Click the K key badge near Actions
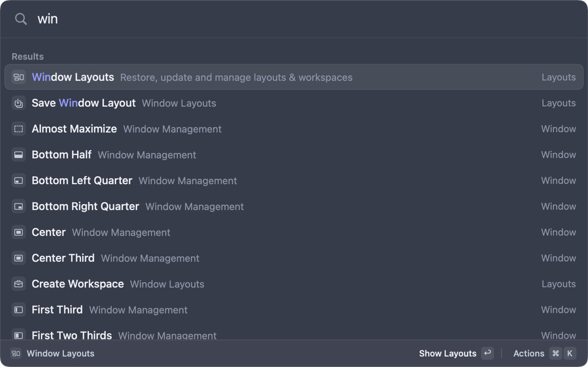Image resolution: width=588 pixels, height=367 pixels. pos(569,353)
